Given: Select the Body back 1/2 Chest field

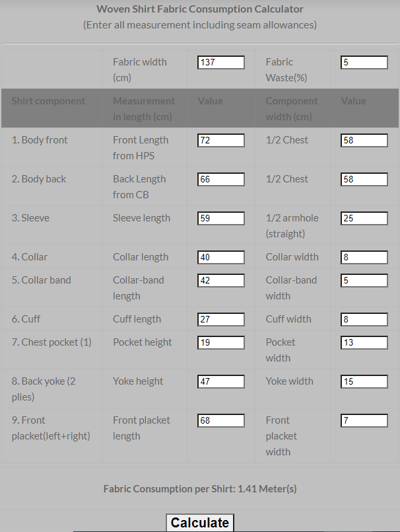Looking at the screenshot, I should pyautogui.click(x=364, y=180).
